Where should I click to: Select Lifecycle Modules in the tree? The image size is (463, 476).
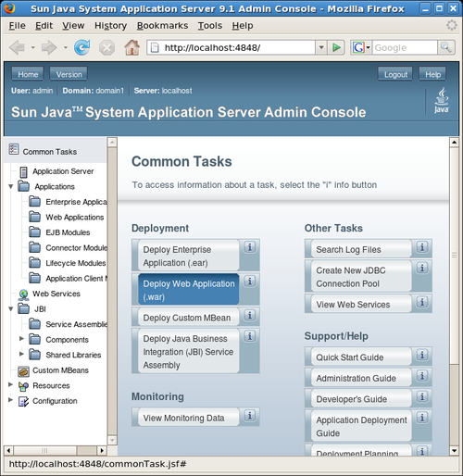tap(76, 263)
